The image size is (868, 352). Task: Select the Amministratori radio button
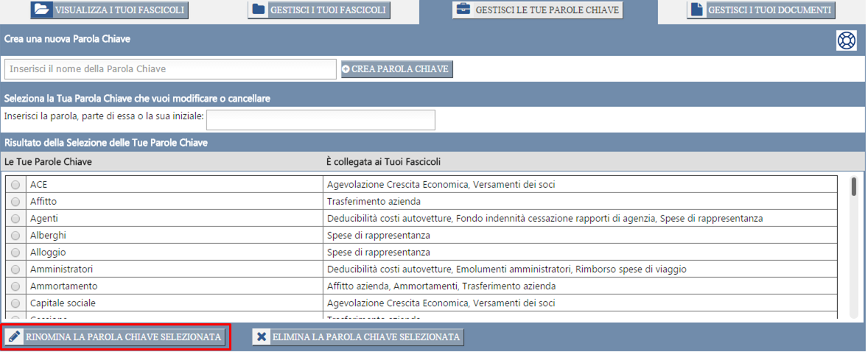(15, 270)
